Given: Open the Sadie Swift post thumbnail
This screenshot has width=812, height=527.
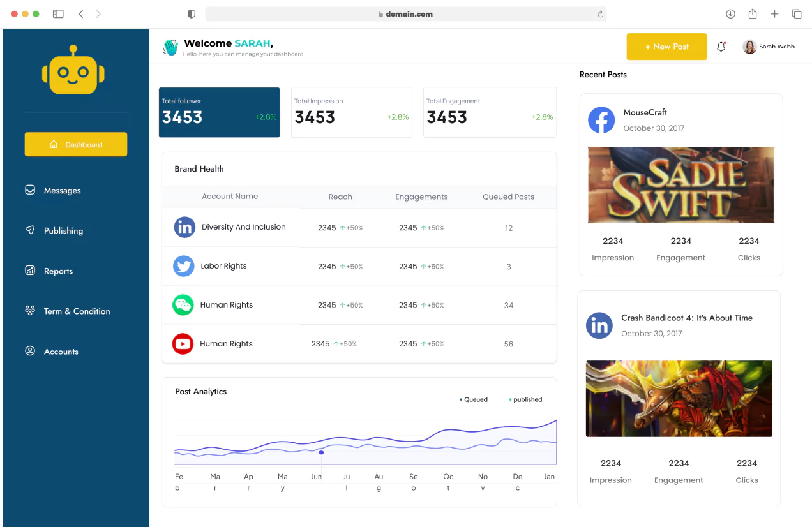Looking at the screenshot, I should pyautogui.click(x=680, y=184).
